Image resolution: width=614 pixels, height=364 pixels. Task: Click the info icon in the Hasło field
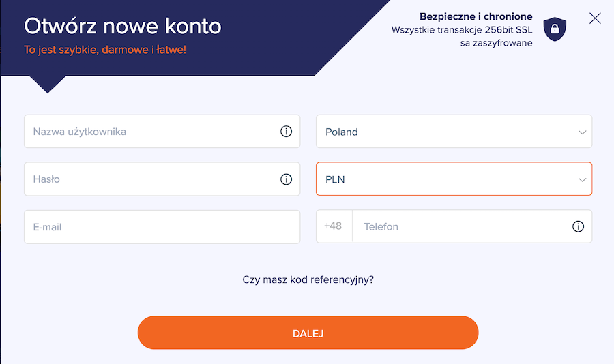click(287, 179)
